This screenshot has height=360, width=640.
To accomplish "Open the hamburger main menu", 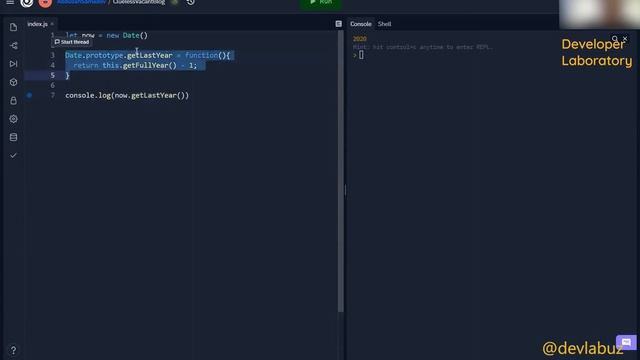I will (10, 2).
